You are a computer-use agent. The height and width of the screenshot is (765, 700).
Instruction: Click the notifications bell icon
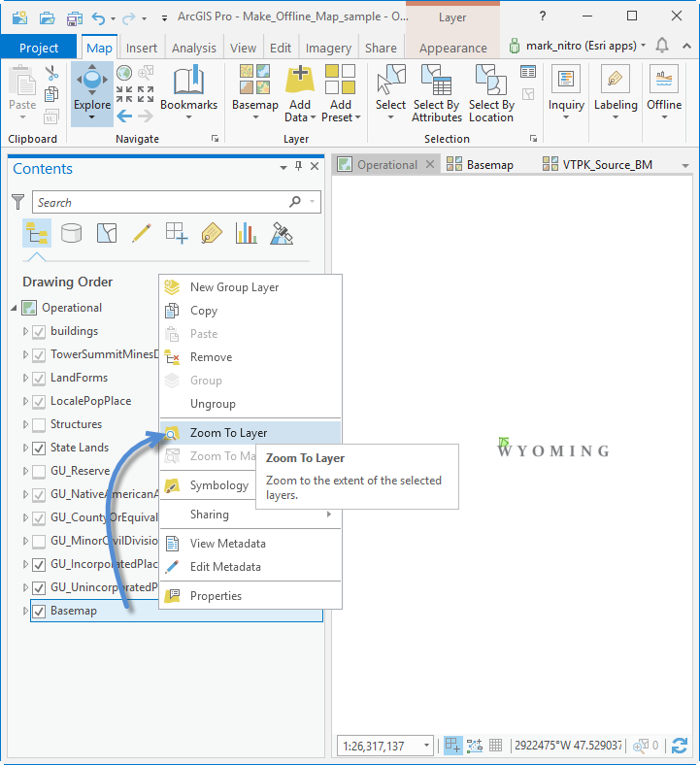(661, 46)
